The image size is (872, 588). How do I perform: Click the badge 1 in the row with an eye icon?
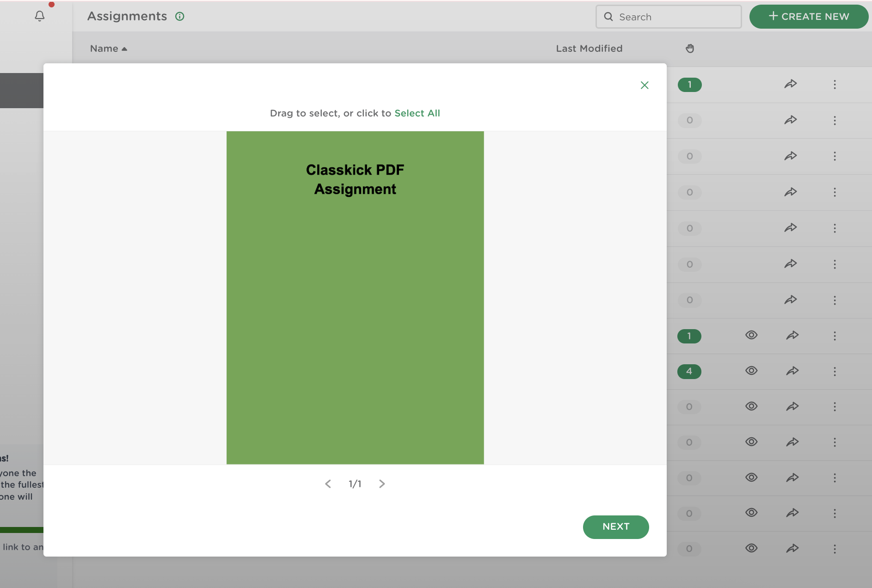coord(689,336)
